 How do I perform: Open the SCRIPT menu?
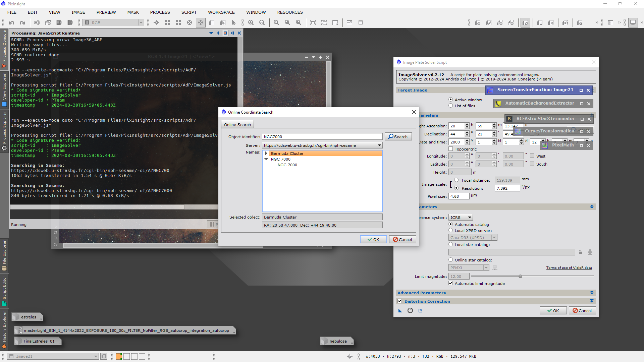189,12
